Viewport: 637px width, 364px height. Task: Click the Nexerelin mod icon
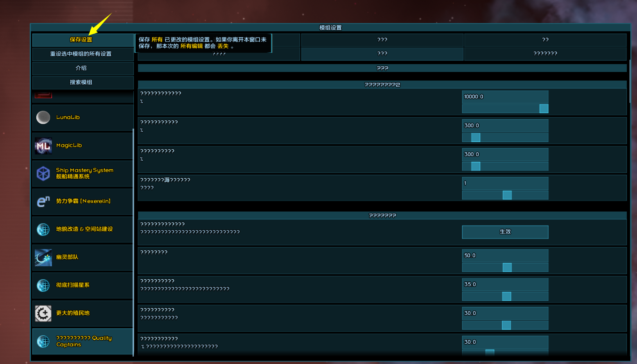tap(43, 201)
